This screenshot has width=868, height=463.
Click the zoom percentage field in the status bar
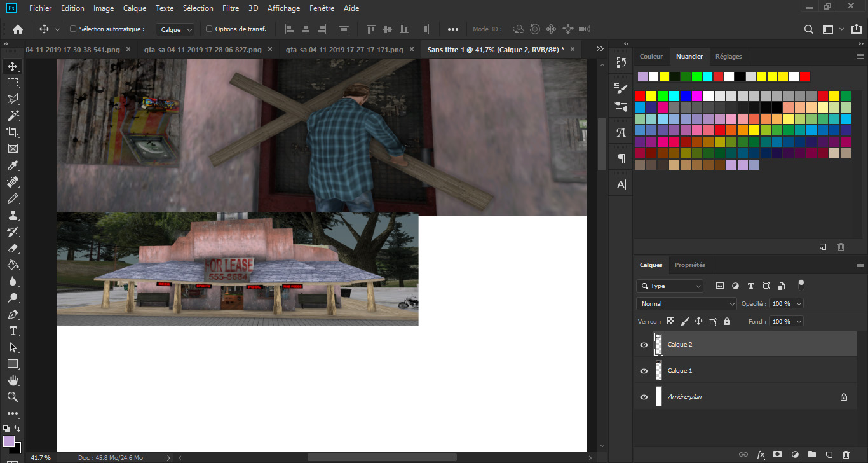click(x=41, y=457)
